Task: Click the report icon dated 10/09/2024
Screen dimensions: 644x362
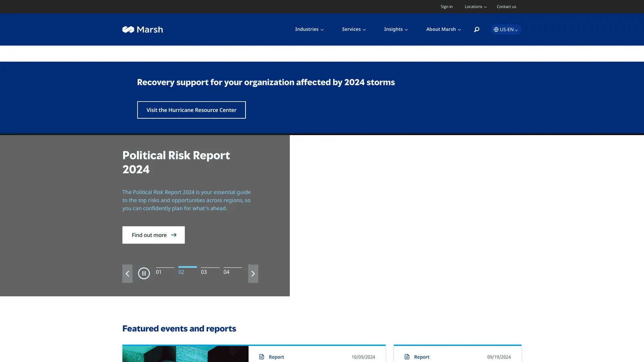Action: click(x=262, y=357)
